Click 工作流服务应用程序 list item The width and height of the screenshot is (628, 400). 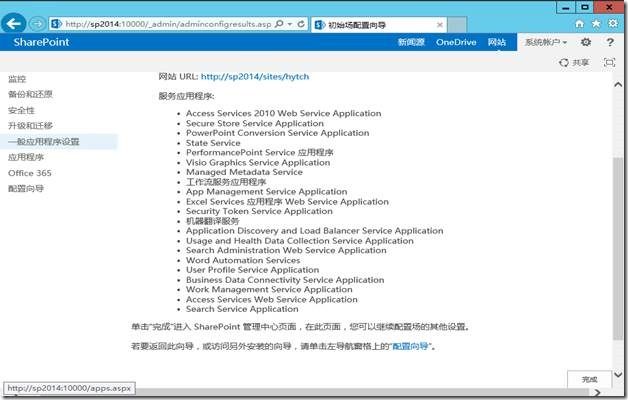(x=226, y=182)
